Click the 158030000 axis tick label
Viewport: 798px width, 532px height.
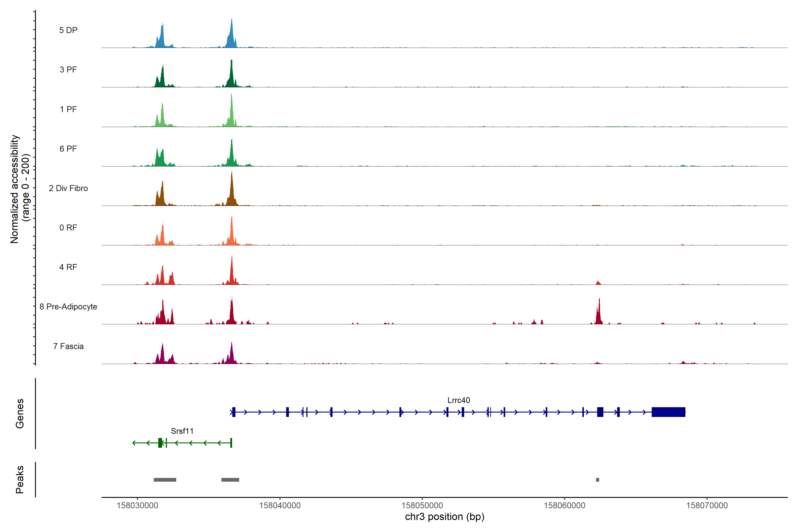point(137,506)
